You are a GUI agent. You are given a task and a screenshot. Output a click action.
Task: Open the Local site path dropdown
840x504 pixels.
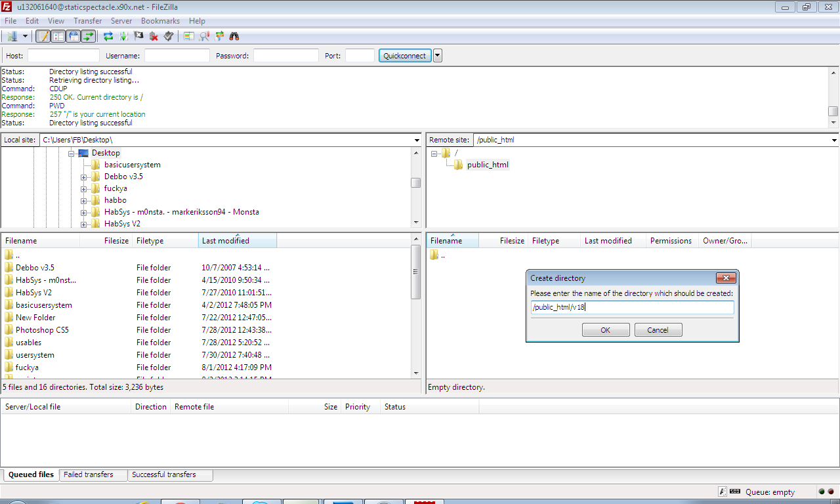[x=417, y=140]
